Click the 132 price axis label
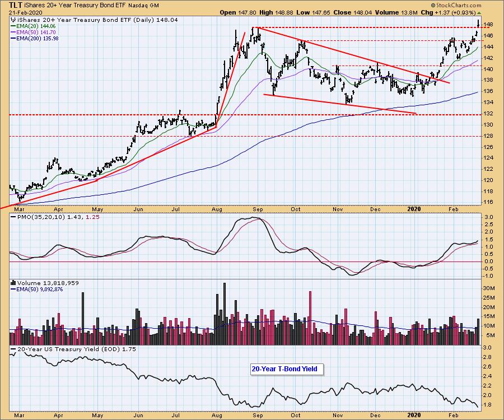The height and width of the screenshot is (420, 504). 488,114
